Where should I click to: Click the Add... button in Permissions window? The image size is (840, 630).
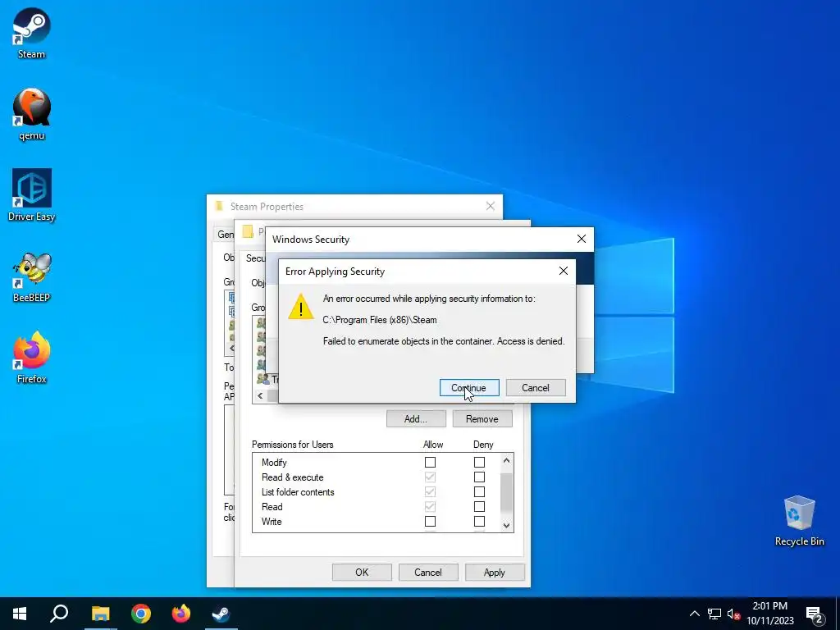[x=416, y=419]
